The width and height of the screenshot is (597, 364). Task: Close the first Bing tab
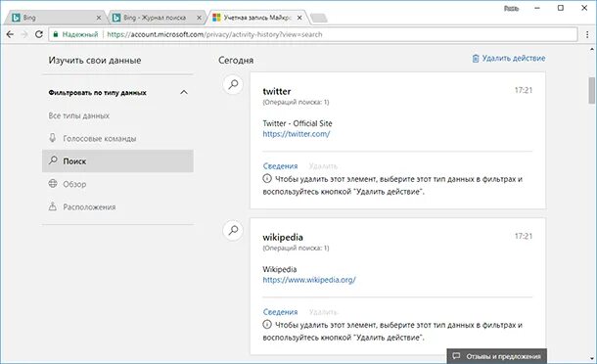pyautogui.click(x=99, y=18)
